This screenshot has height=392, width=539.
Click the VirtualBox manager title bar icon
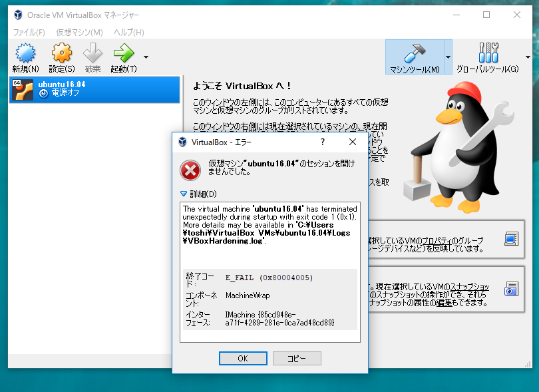click(x=18, y=15)
